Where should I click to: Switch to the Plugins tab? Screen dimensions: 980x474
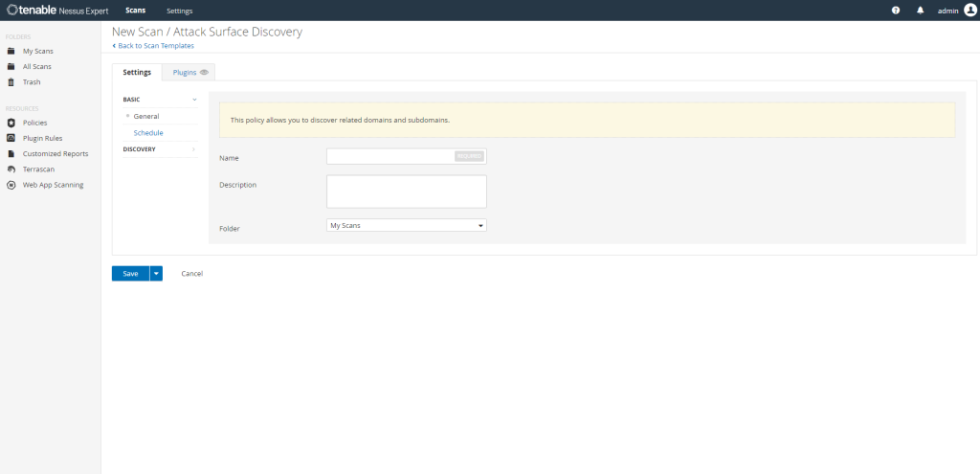pyautogui.click(x=189, y=72)
